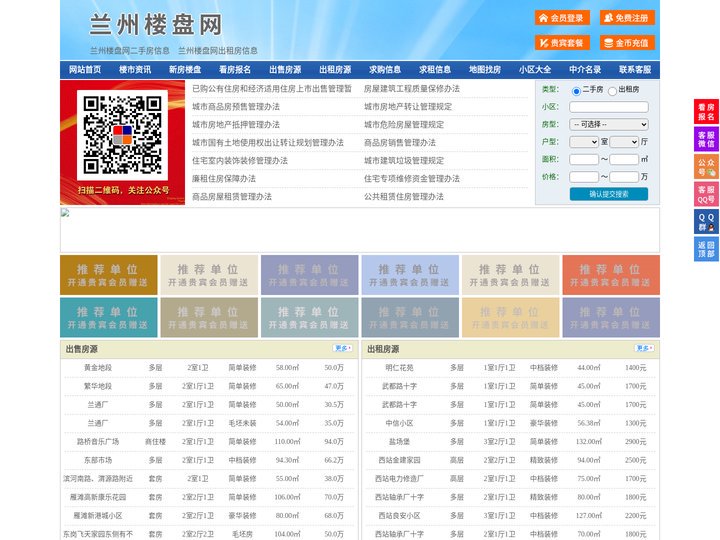This screenshot has width=720, height=540.
Task: Open the 路桥音乐广场 sale listing
Action: coord(98,442)
